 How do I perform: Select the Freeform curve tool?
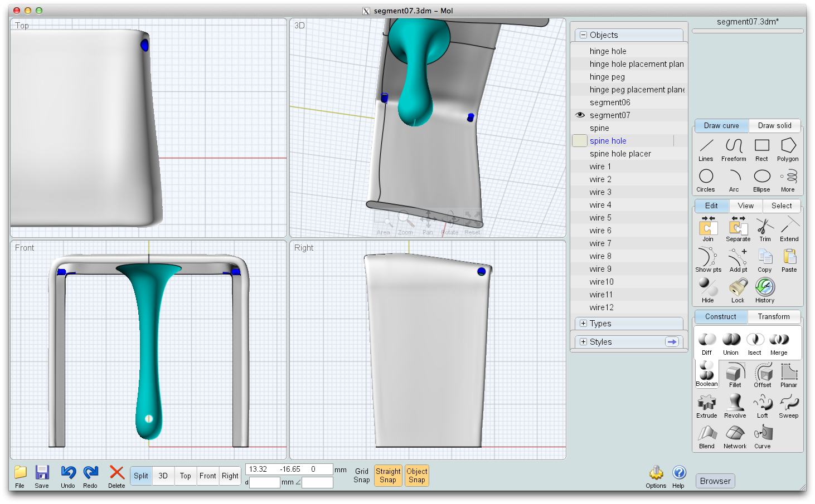click(x=734, y=149)
